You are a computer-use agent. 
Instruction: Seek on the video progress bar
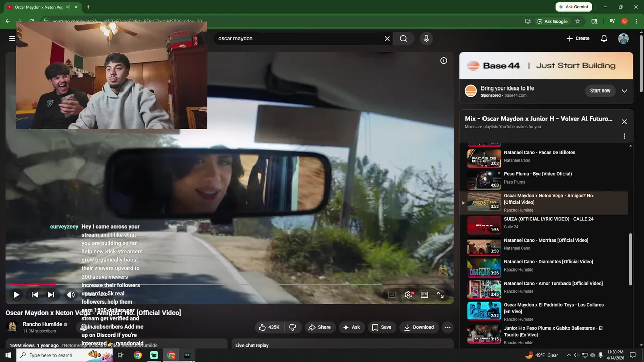click(x=229, y=285)
